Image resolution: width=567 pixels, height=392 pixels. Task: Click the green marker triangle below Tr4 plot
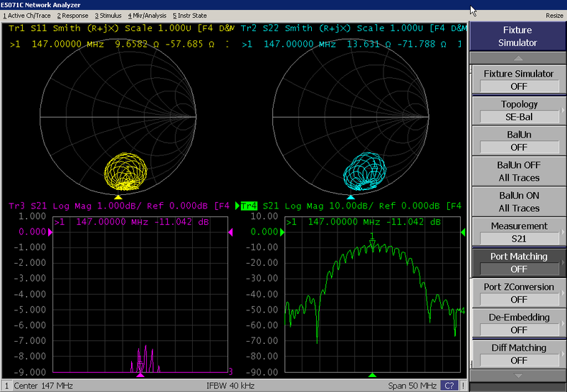click(373, 375)
